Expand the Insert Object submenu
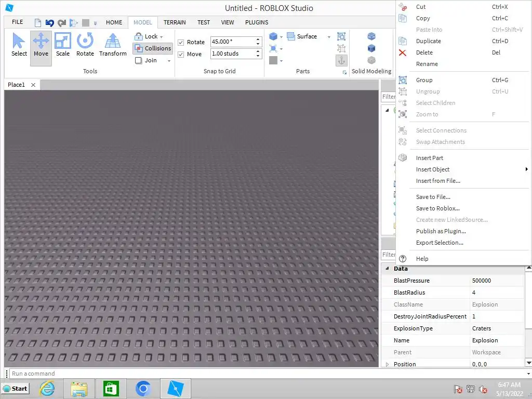 pos(463,169)
